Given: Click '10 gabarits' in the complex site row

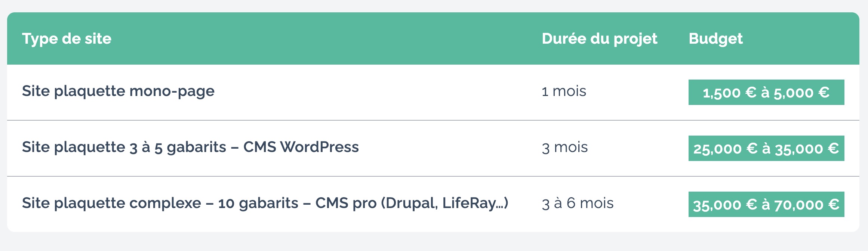Looking at the screenshot, I should pyautogui.click(x=258, y=203).
